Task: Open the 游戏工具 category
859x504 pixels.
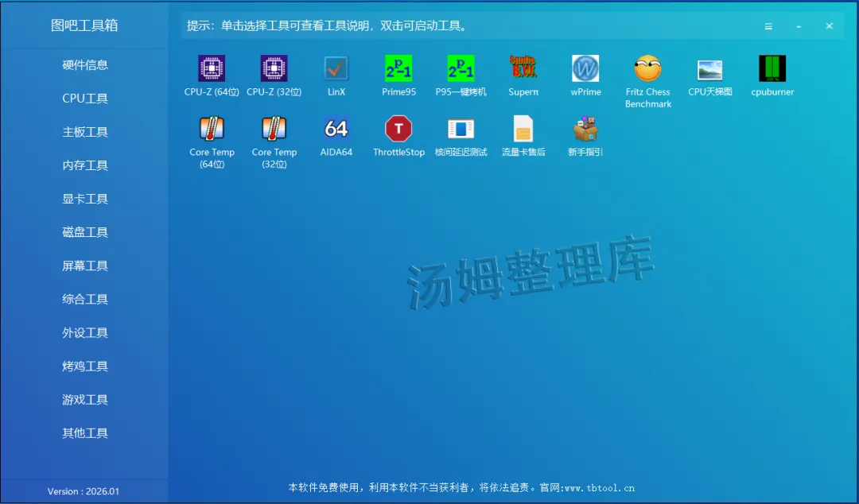Action: point(85,399)
